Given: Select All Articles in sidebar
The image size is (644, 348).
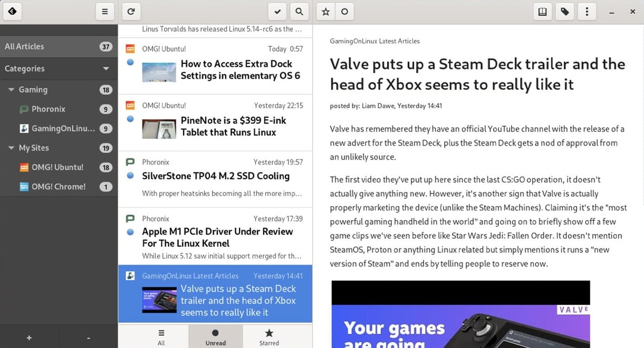Looking at the screenshot, I should click(59, 46).
